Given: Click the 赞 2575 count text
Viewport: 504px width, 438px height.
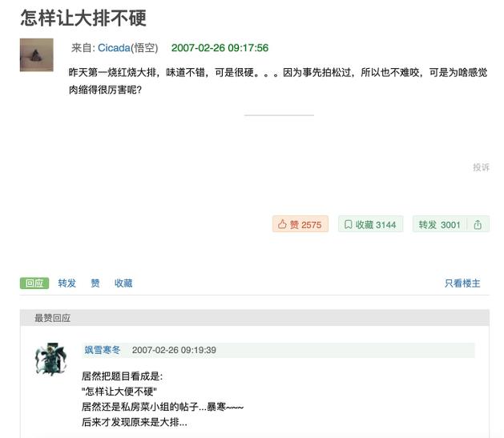Looking at the screenshot, I should click(305, 225).
